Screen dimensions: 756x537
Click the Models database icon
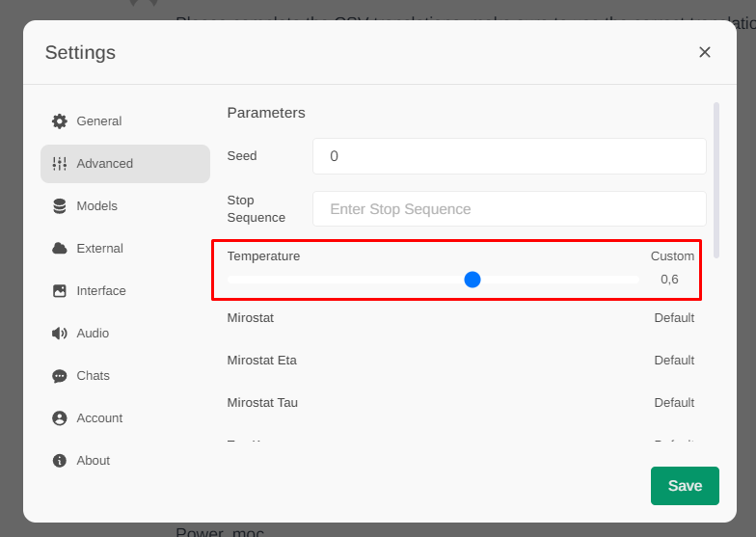click(x=60, y=206)
